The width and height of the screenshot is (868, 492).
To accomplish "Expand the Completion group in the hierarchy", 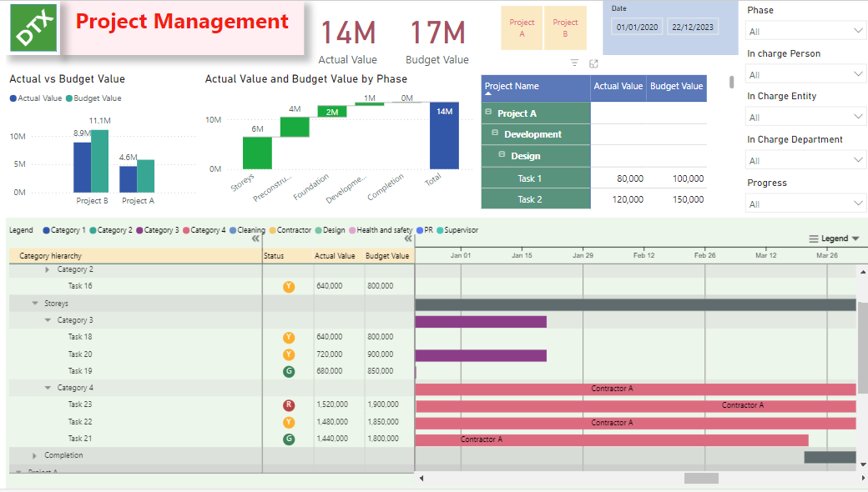I will tap(34, 455).
